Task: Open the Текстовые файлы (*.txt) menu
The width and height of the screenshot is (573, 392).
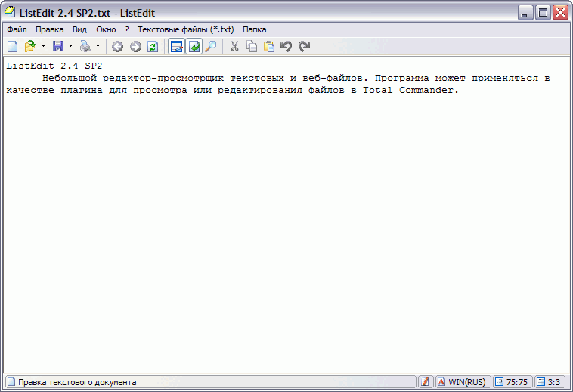Action: tap(186, 29)
